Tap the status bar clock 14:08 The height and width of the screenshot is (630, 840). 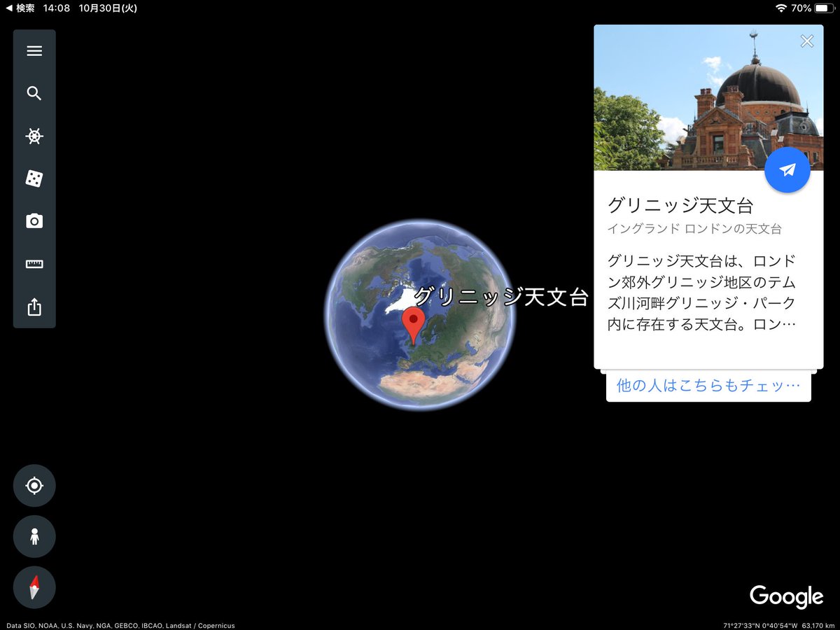57,8
